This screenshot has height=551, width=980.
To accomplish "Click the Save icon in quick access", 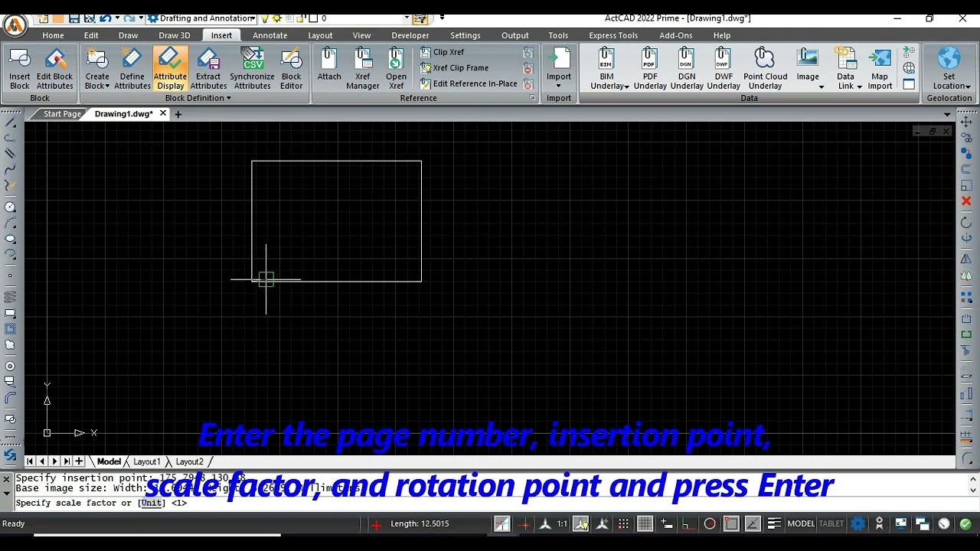I will click(74, 18).
